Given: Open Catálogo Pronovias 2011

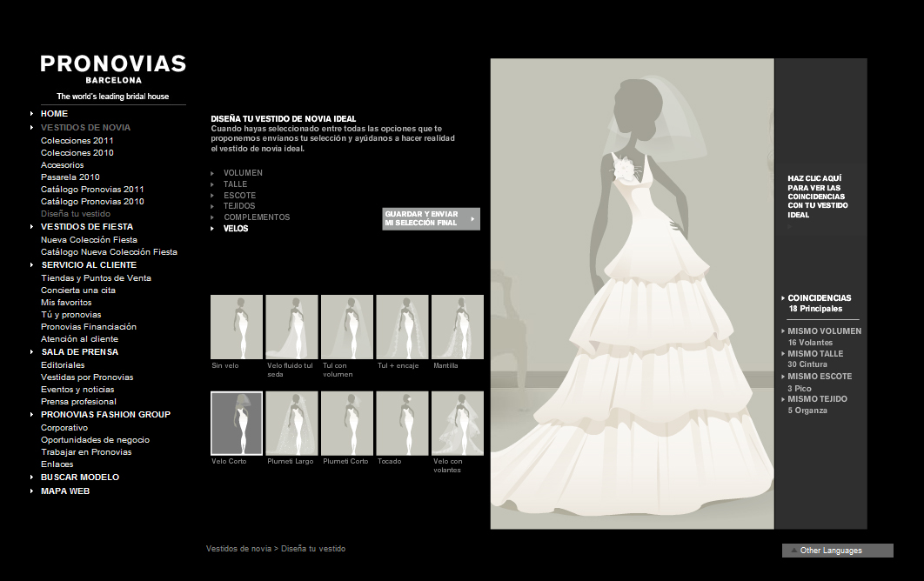Looking at the screenshot, I should [x=92, y=189].
